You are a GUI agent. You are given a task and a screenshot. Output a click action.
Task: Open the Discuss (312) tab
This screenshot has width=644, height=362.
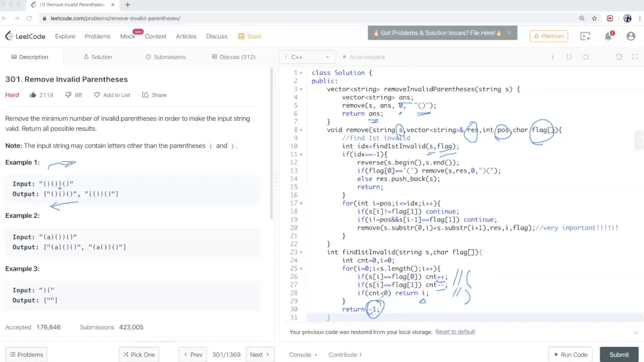(x=233, y=57)
